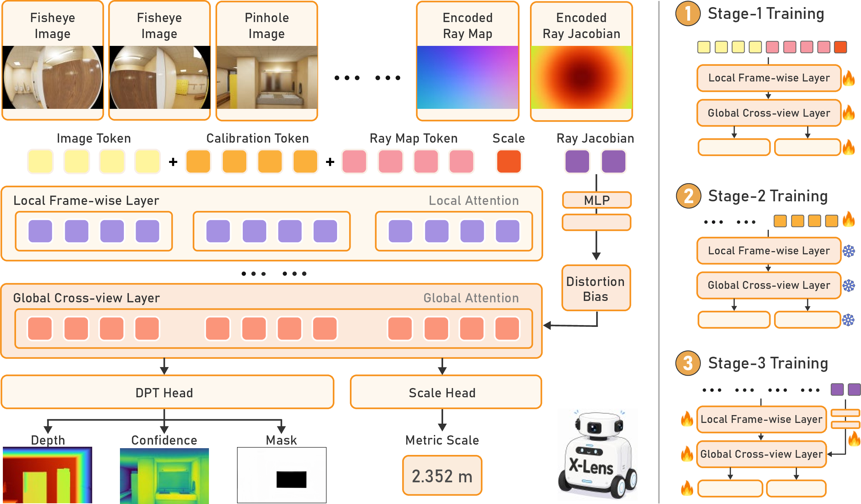Image resolution: width=861 pixels, height=504 pixels.
Task: Click the Calibration Token label
Action: tap(257, 138)
